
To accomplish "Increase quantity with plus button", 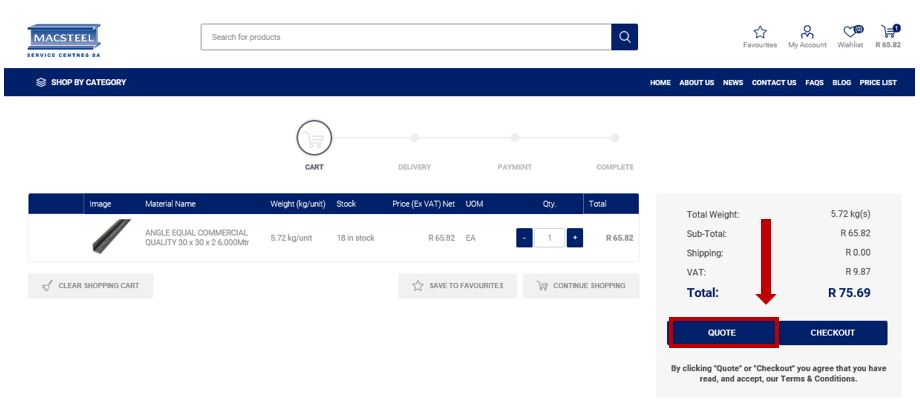I will [x=575, y=238].
